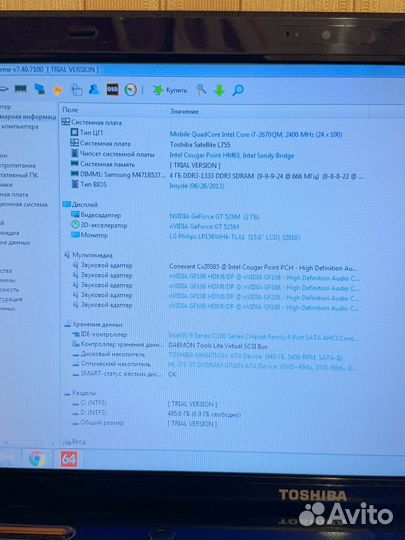Click the green download arrow icon
The height and width of the screenshot is (540, 405).
click(x=219, y=91)
